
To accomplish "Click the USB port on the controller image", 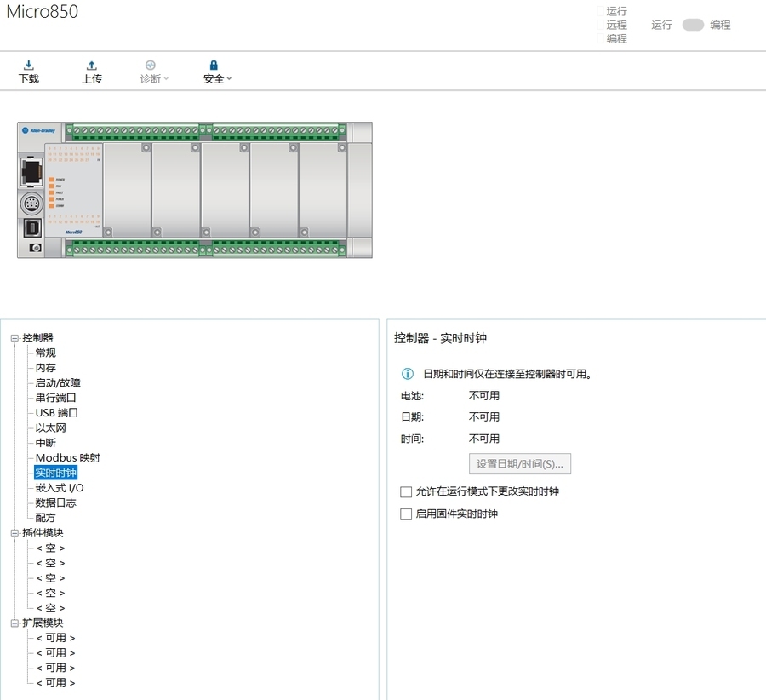I will tap(32, 228).
